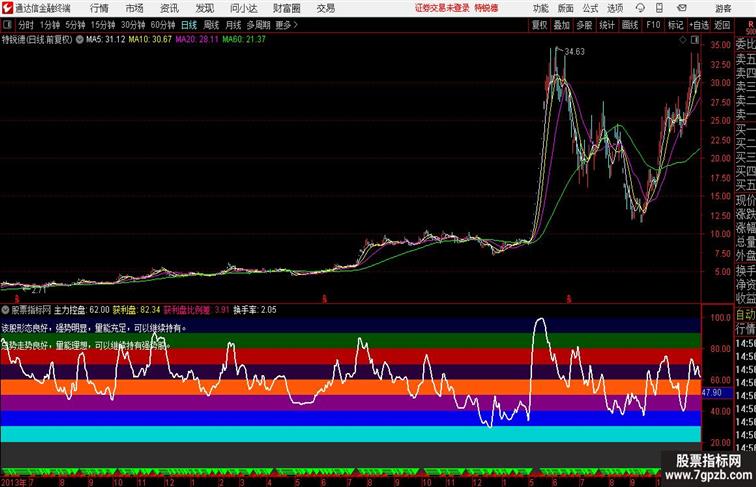Click the 特锐德(日线,前复权) chart title
This screenshot has height=487, width=756.
pos(37,40)
